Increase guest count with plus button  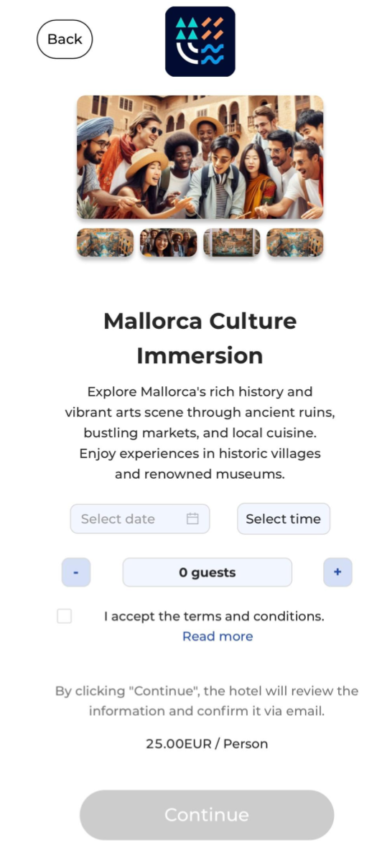point(338,572)
